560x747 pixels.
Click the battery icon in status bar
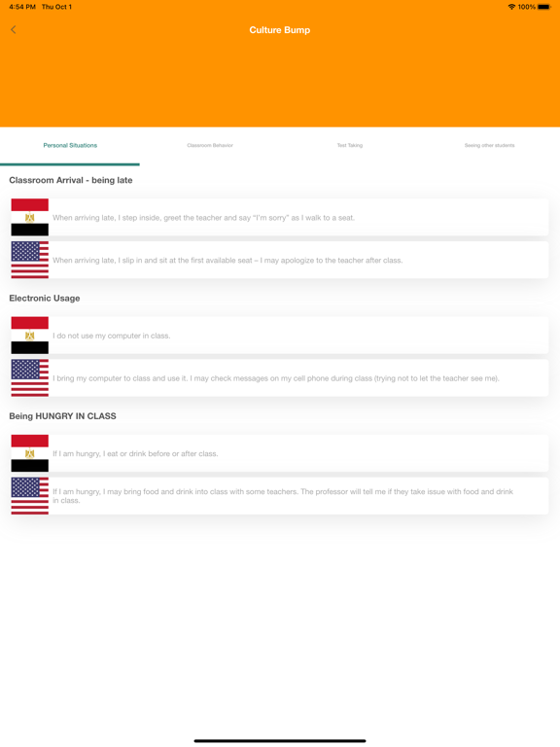click(x=543, y=7)
